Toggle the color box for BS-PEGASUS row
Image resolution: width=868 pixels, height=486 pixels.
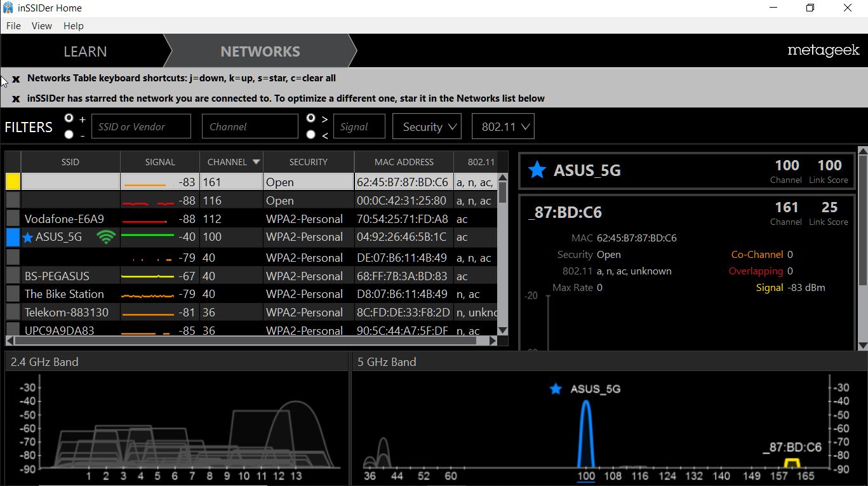[13, 276]
